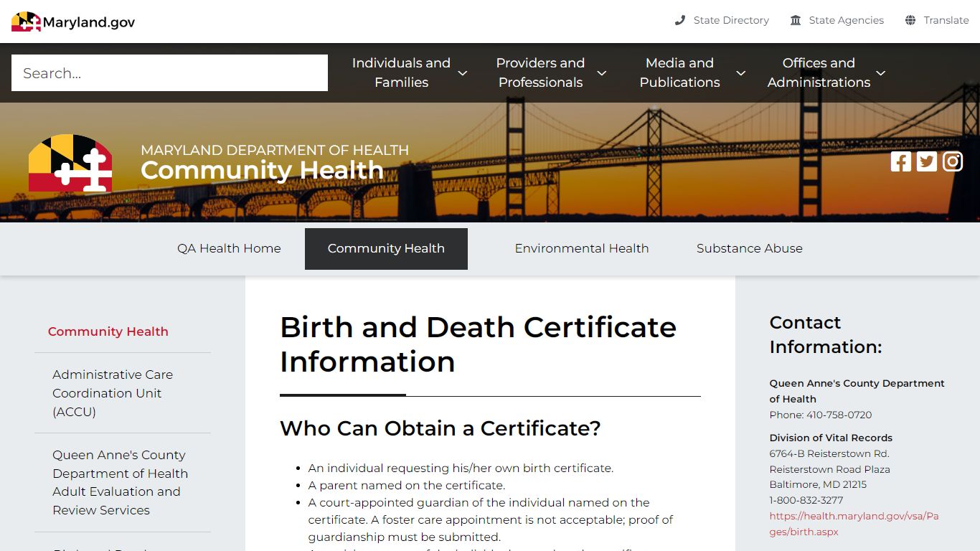Viewport: 980px width, 551px height.
Task: Go to the QA Health Home tab
Action: (229, 248)
